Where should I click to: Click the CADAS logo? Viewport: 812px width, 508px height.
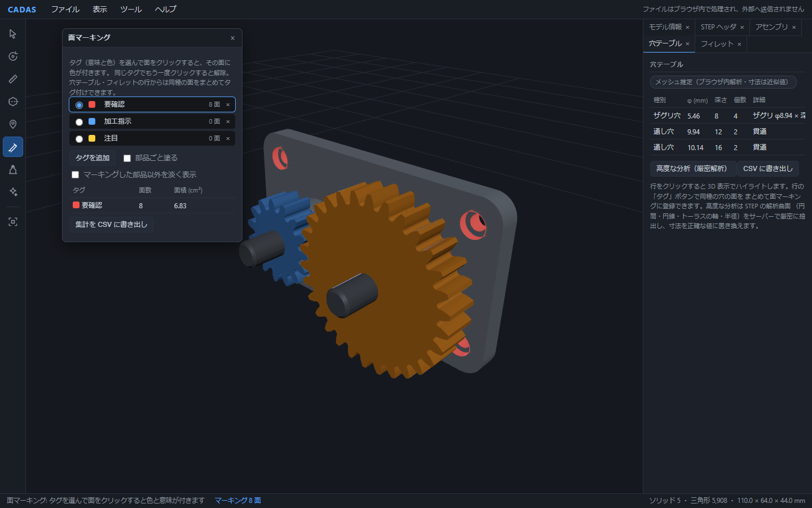22,10
